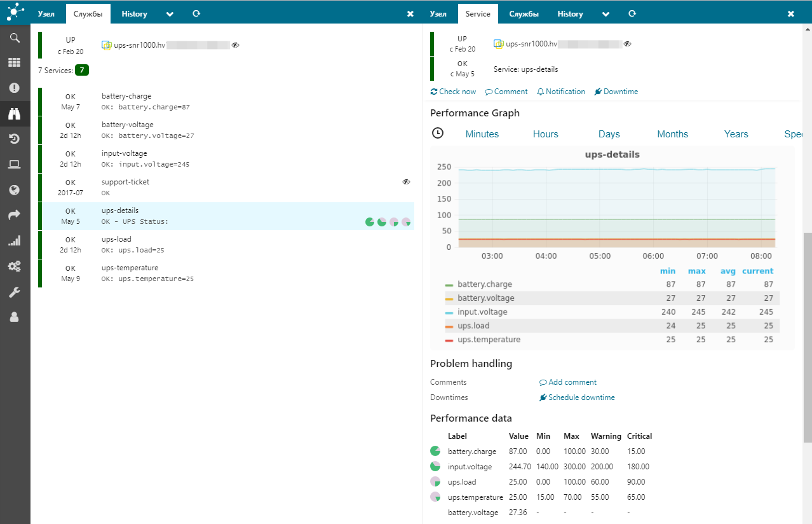Viewport: 812px width, 524px height.
Task: Click the right panel vertical scrollbar
Action: [x=807, y=337]
